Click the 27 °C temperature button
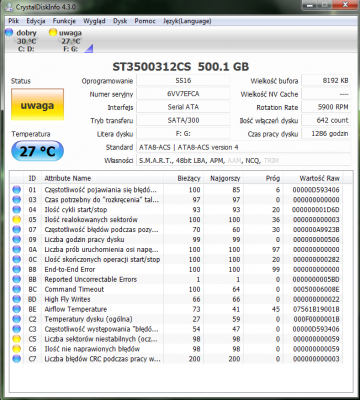 tap(37, 151)
